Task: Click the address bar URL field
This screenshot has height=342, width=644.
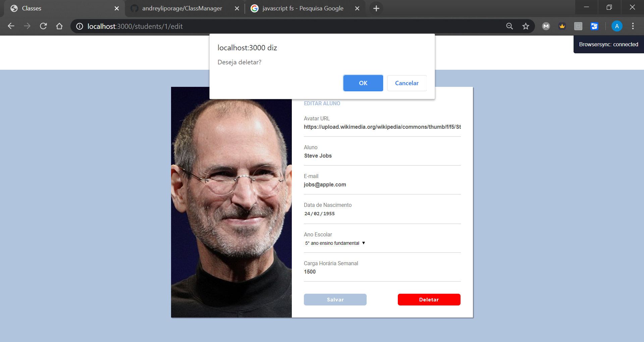Action: [x=235, y=26]
